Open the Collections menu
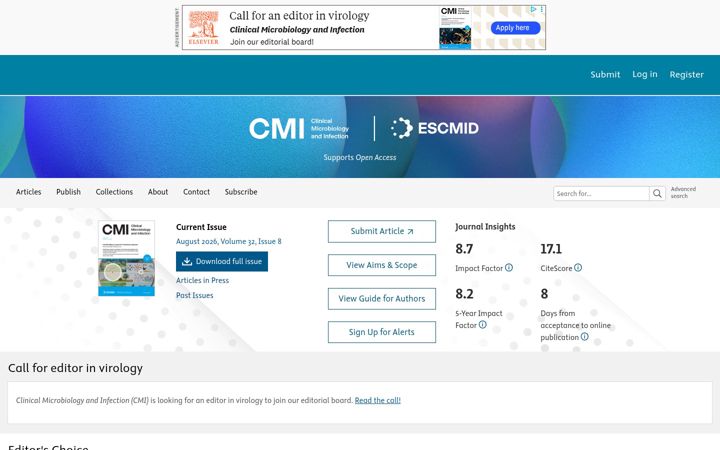This screenshot has width=720, height=450. (114, 192)
